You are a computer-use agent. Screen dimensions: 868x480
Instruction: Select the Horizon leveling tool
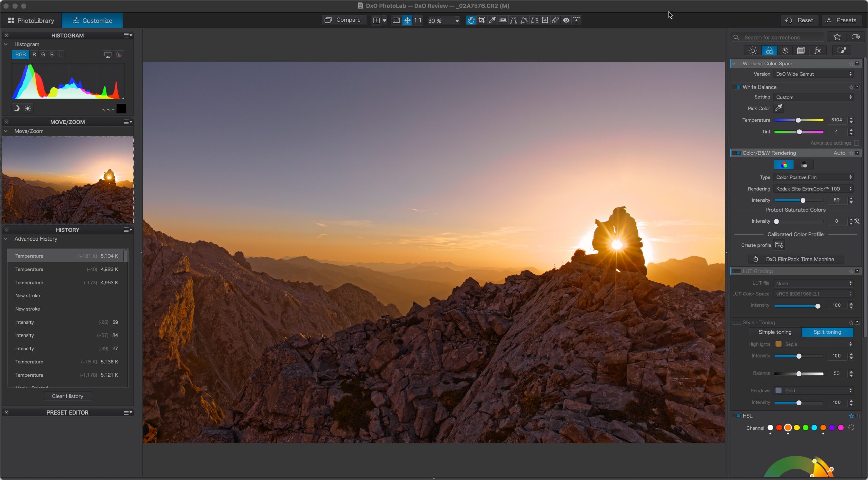(502, 20)
